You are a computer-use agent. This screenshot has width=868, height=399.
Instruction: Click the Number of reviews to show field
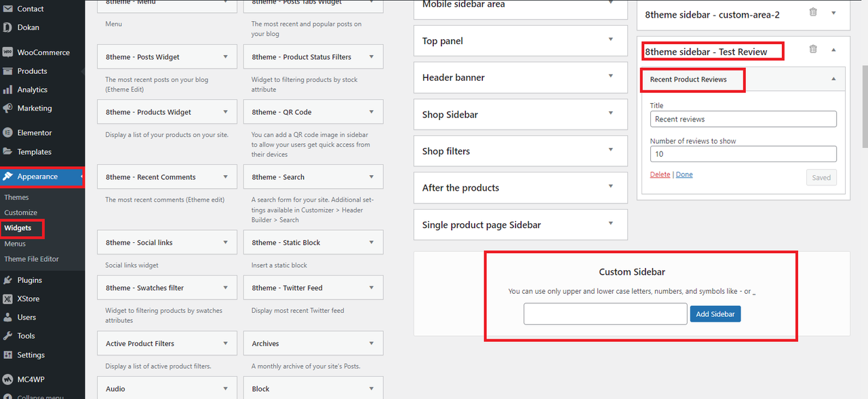tap(743, 154)
